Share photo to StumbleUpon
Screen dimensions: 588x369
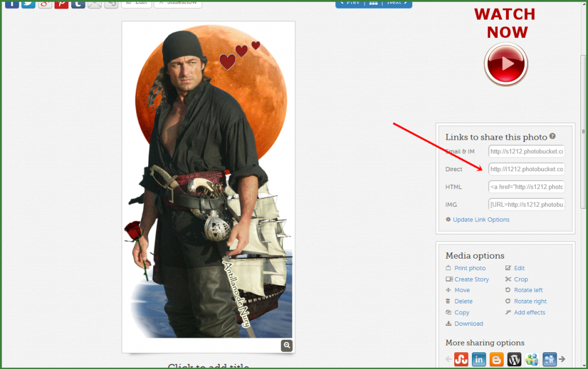click(x=461, y=360)
